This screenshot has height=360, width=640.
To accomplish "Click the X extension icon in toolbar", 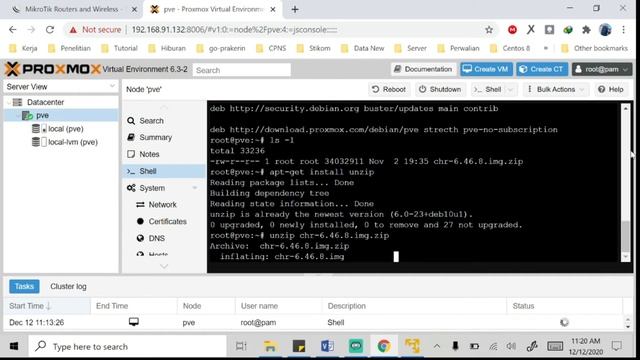I will pos(531,30).
